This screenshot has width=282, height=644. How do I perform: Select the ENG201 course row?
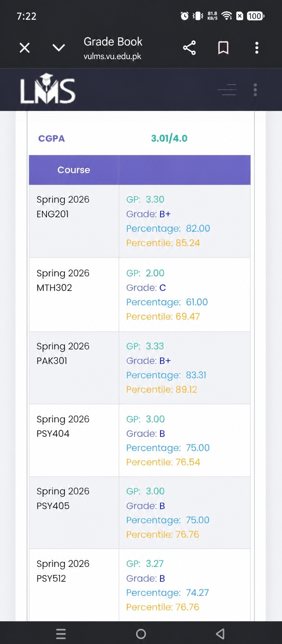(140, 221)
